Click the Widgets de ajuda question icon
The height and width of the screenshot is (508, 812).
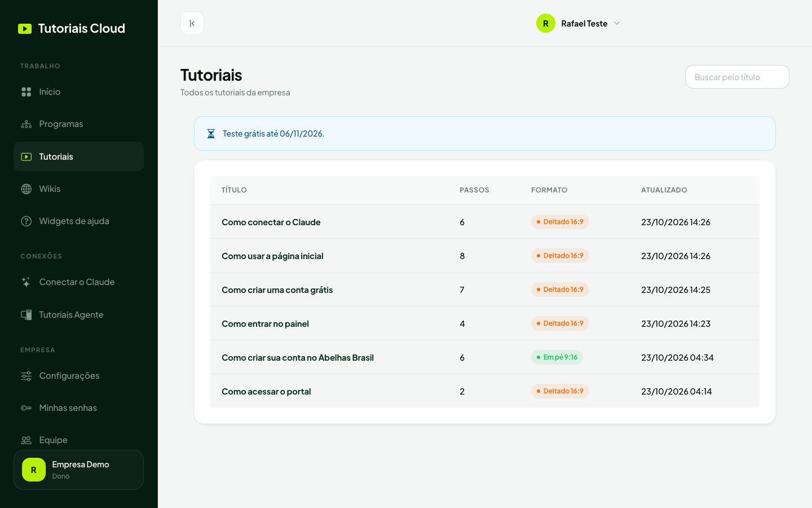(x=27, y=221)
